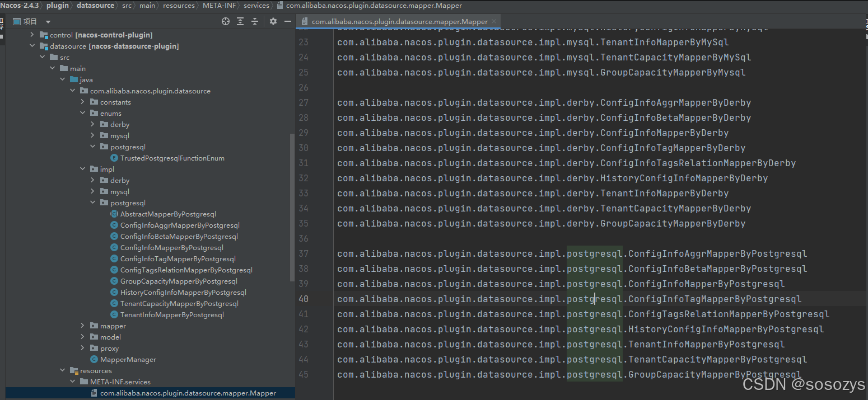This screenshot has height=400, width=868.
Task: Select MapperManager class in tree
Action: [128, 359]
